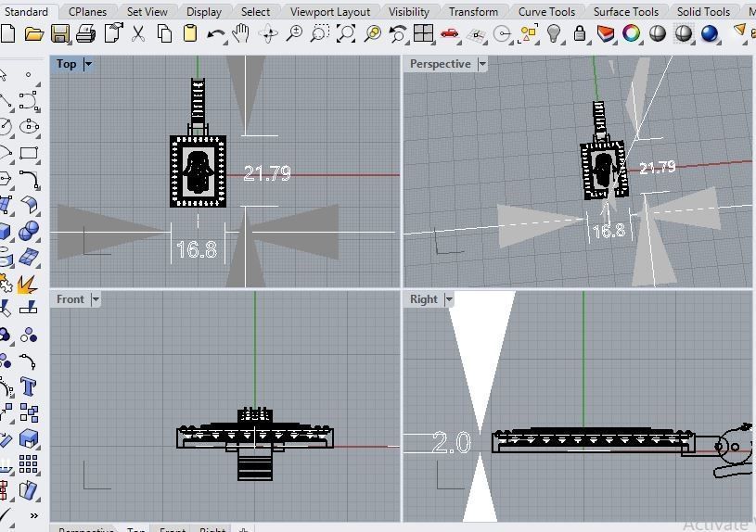Cut selection with the scissors icon
The height and width of the screenshot is (532, 756).
(138, 33)
